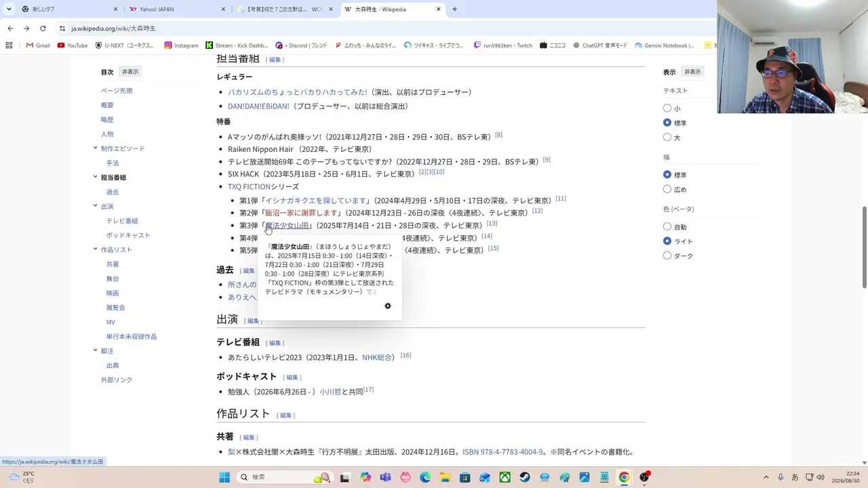Open the Windows Start menu

(224, 477)
